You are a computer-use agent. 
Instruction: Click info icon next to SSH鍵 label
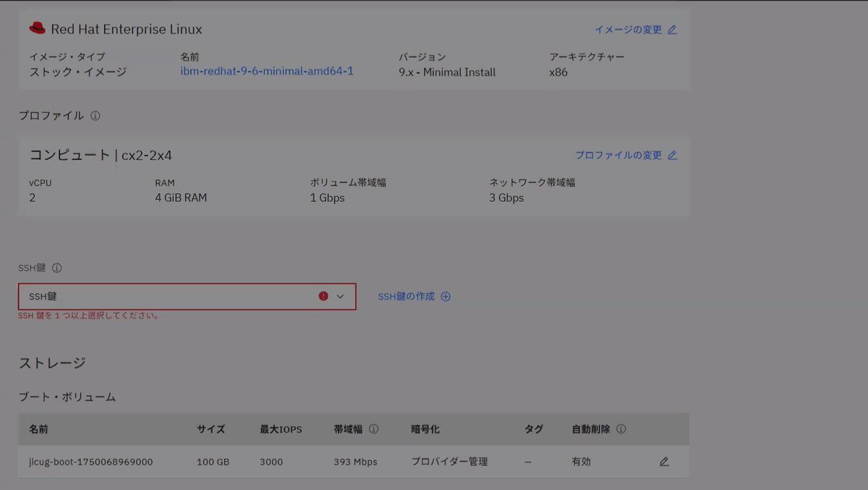pos(57,268)
